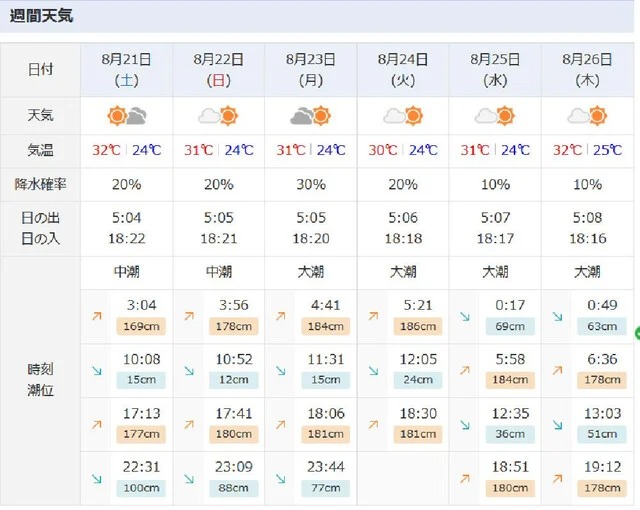
Task: Select the 8月21日 (土) column header
Action: pyautogui.click(x=127, y=69)
